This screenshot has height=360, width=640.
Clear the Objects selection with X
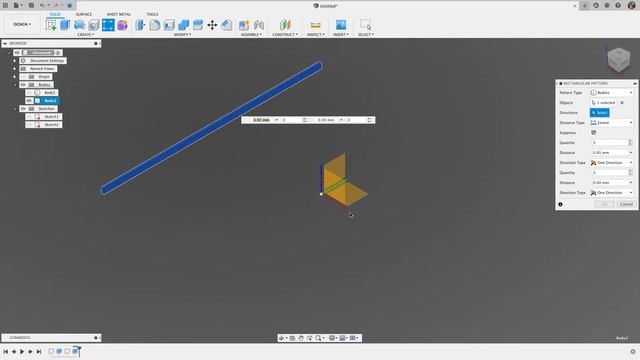(x=622, y=103)
